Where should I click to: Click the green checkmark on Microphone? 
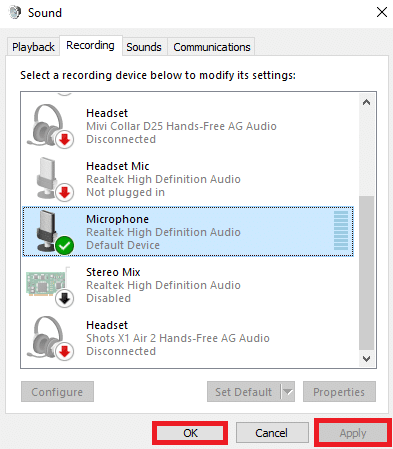point(65,246)
